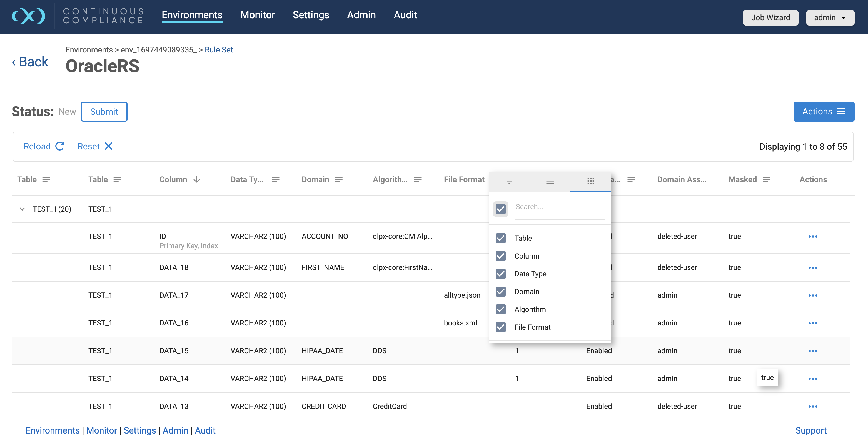
Task: Click the Reload refresh icon
Action: [x=60, y=146]
